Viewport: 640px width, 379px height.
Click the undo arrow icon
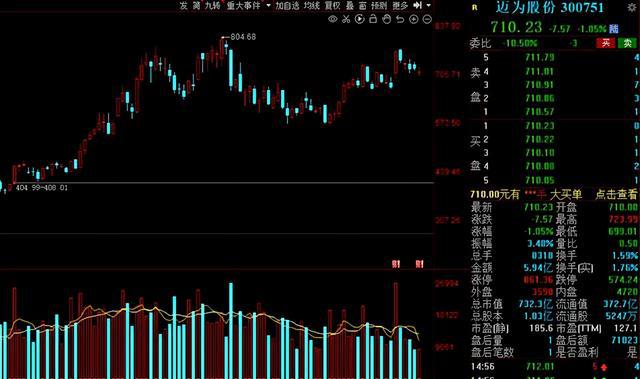click(x=400, y=19)
